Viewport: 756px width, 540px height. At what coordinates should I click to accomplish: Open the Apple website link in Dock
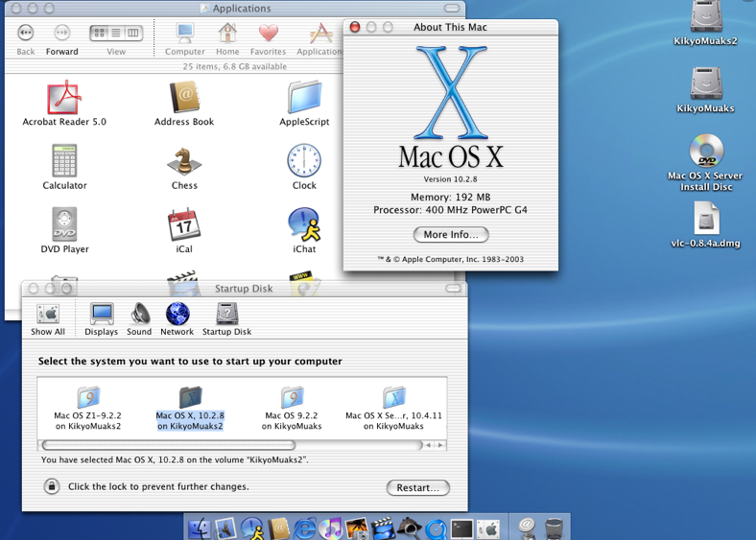point(528,528)
